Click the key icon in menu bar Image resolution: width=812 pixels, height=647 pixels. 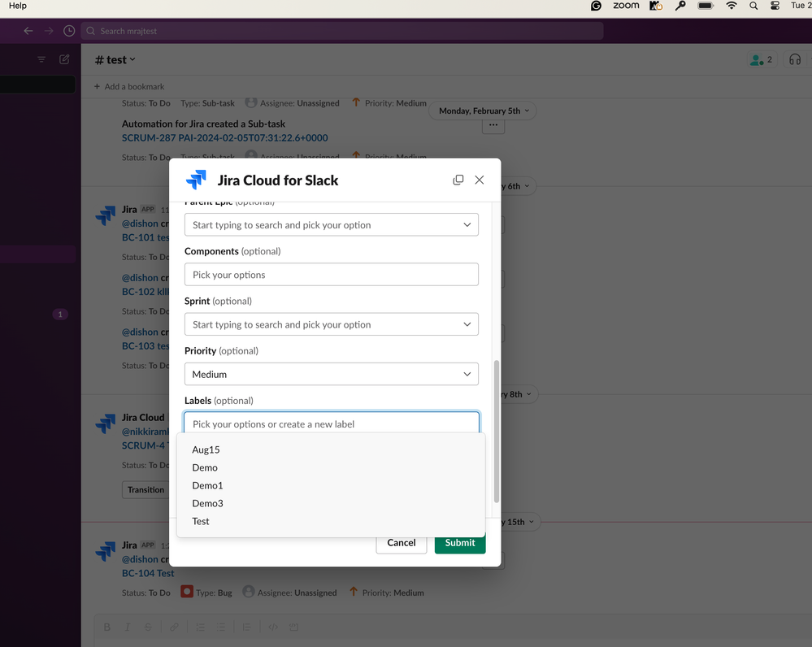[680, 6]
